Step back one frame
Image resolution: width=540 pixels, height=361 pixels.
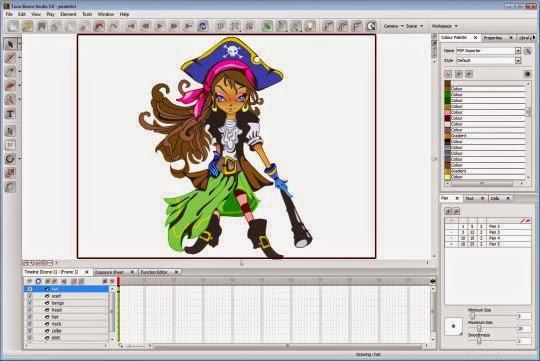145,26
